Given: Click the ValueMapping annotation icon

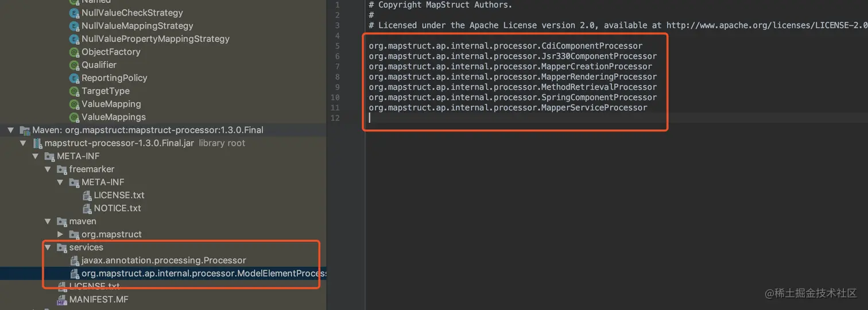Looking at the screenshot, I should [x=74, y=104].
